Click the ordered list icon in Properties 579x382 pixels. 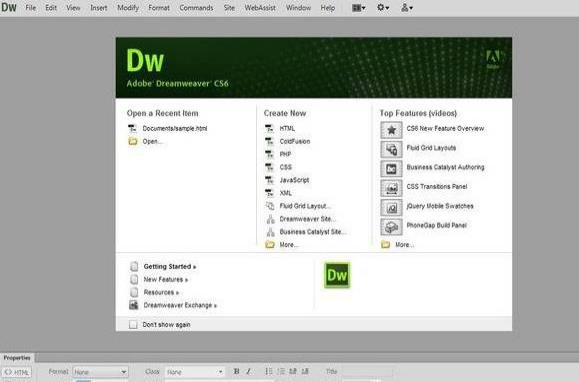(x=281, y=371)
